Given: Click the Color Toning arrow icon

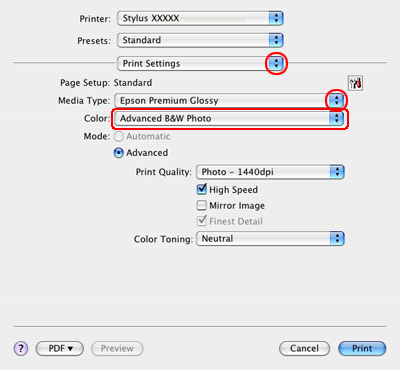Looking at the screenshot, I should 337,239.
